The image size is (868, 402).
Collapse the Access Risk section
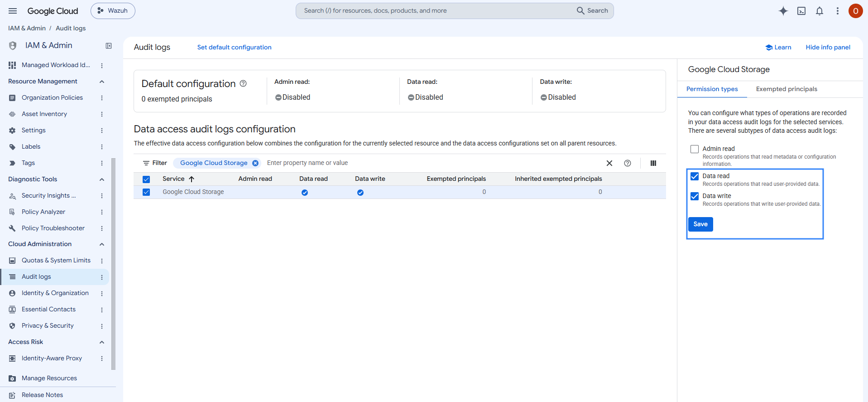coord(102,342)
